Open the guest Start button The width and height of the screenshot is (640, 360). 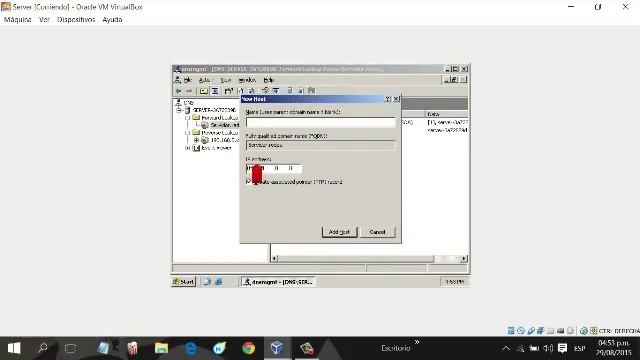[184, 282]
